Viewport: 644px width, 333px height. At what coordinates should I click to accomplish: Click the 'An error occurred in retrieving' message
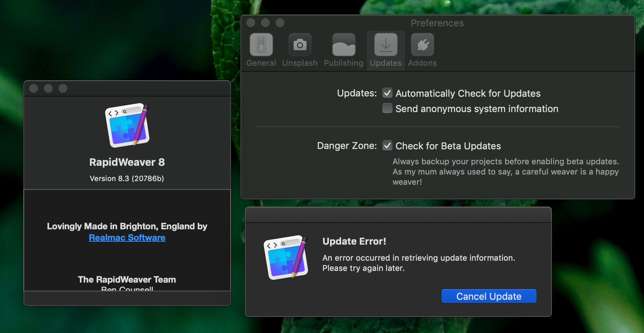(418, 258)
